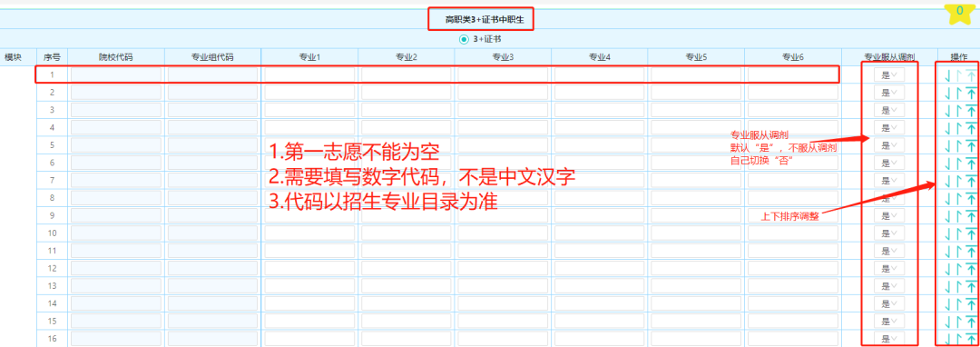
Task: Focus the 专业组代码 field in row 1
Action: (x=212, y=75)
